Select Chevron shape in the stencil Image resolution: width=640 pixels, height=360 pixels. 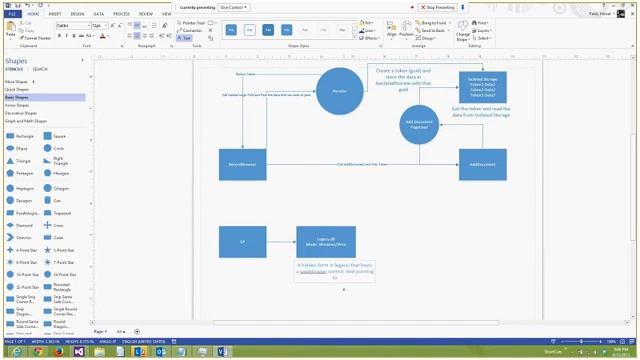[19, 238]
